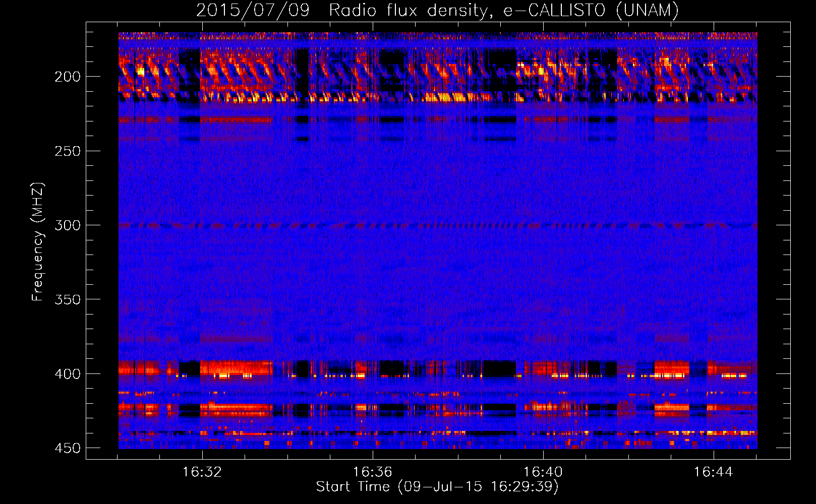Click the "Start Time (09-Jul-15 16:29:39)" label
The height and width of the screenshot is (504, 816).
pos(437,487)
